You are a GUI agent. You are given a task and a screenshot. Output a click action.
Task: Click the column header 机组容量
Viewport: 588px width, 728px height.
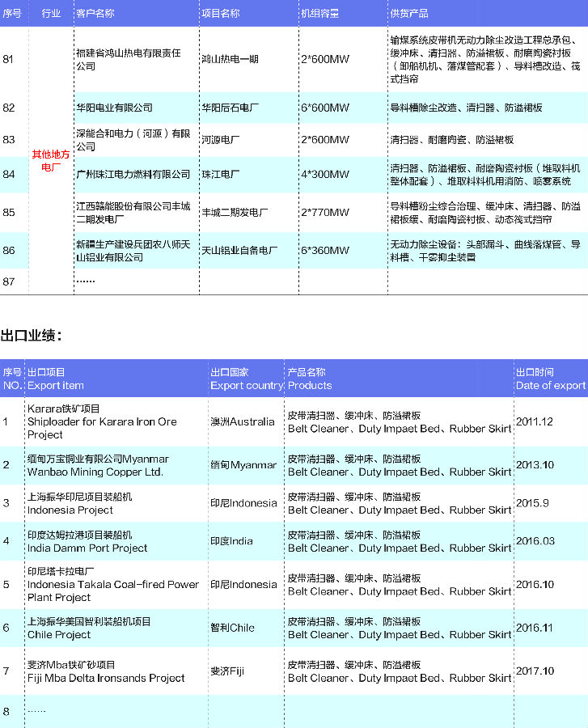point(319,13)
